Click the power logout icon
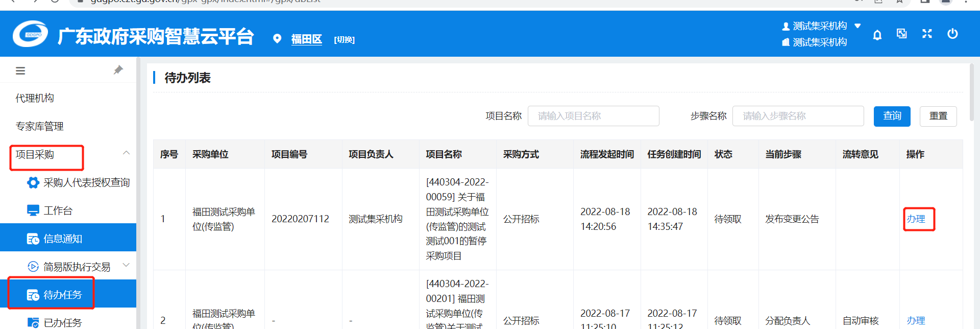 (x=952, y=34)
